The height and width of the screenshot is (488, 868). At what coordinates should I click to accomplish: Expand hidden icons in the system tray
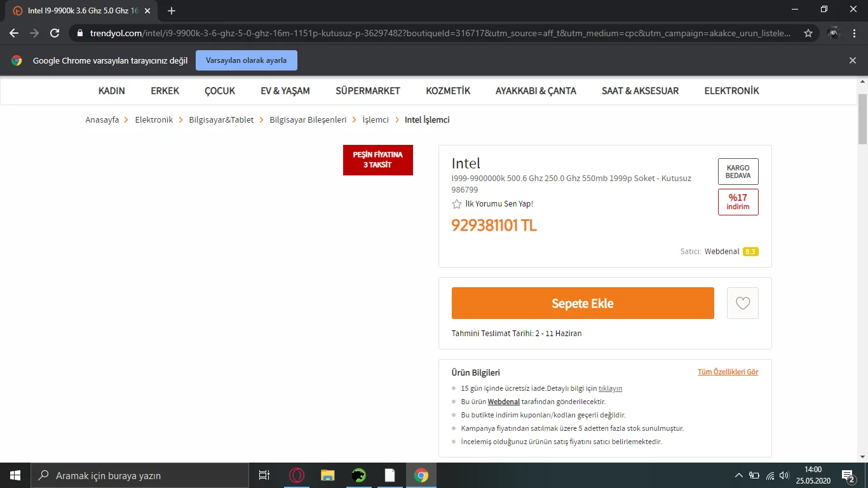pyautogui.click(x=738, y=475)
